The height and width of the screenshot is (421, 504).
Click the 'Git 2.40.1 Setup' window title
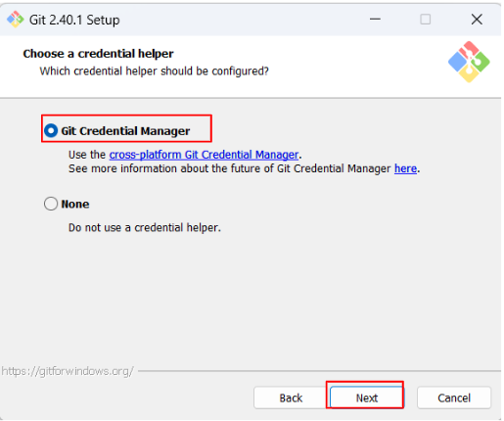click(74, 20)
